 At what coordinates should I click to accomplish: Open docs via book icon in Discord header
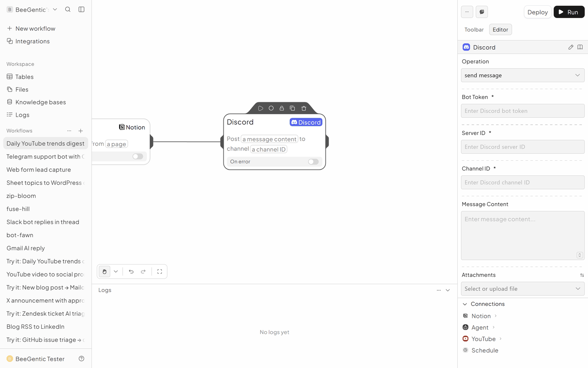pyautogui.click(x=580, y=47)
